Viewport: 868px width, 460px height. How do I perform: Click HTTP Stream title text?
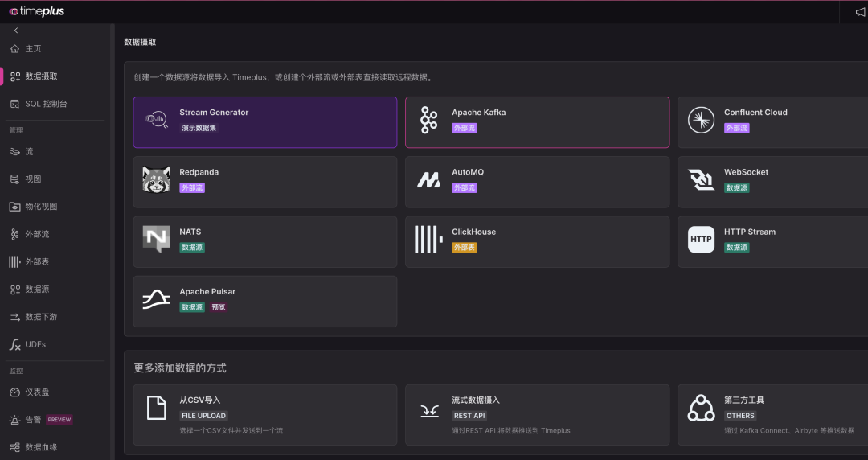pyautogui.click(x=750, y=232)
